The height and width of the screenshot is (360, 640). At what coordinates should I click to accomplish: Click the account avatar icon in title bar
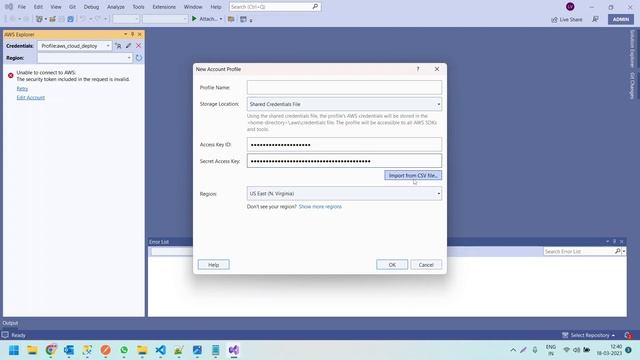pos(570,7)
